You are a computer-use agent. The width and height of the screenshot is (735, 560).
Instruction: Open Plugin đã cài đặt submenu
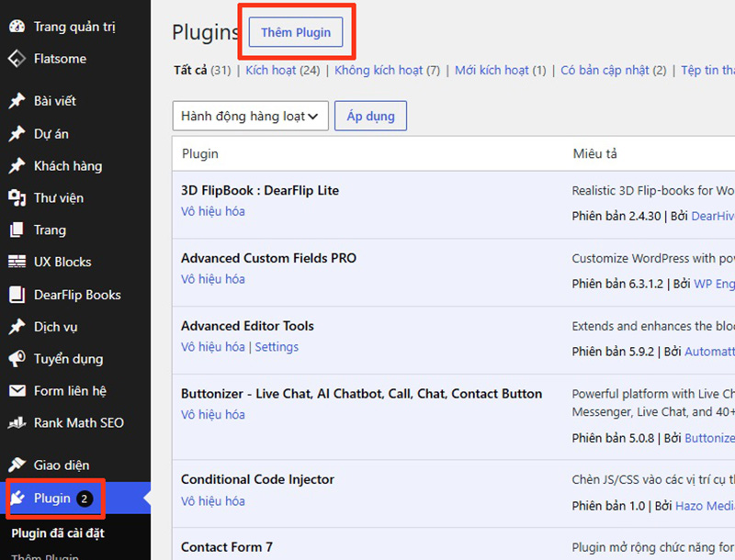(x=58, y=533)
